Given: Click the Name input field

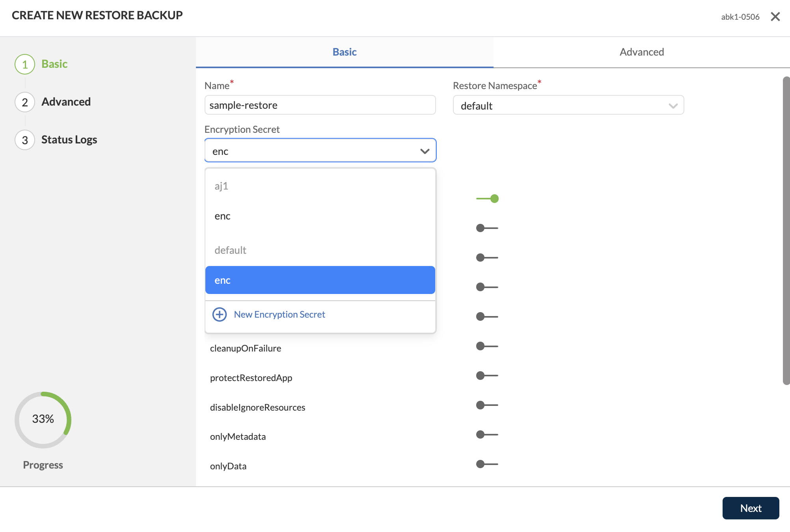Looking at the screenshot, I should 320,105.
